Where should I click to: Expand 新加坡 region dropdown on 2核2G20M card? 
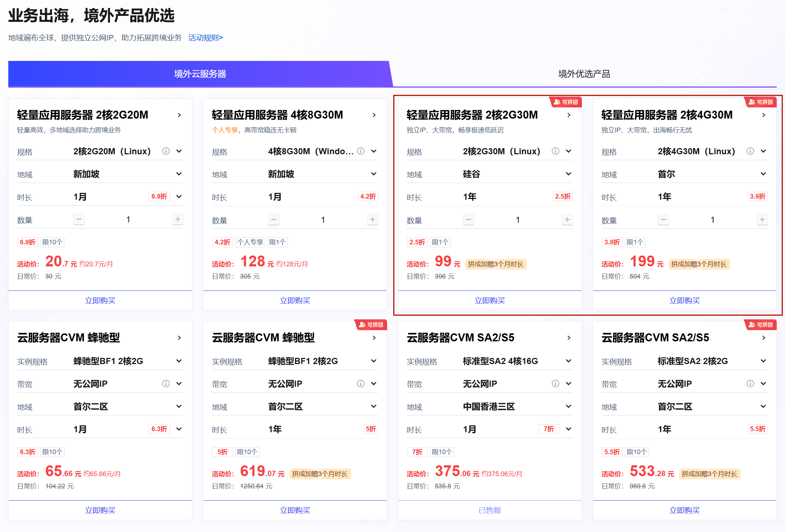(x=179, y=174)
